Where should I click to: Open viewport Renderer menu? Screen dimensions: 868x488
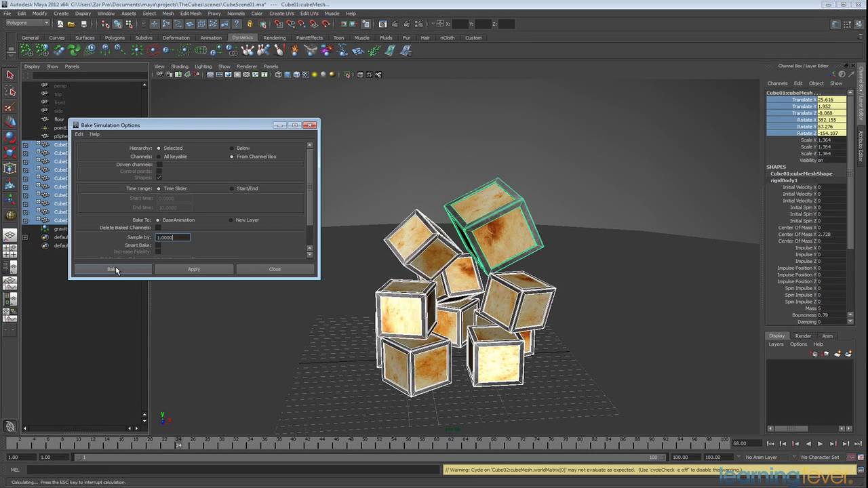tap(247, 66)
